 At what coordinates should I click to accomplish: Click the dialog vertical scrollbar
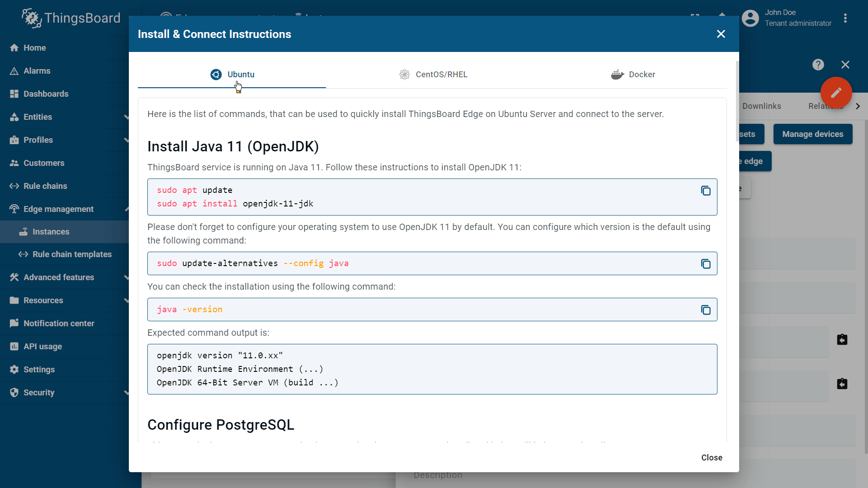(737, 102)
